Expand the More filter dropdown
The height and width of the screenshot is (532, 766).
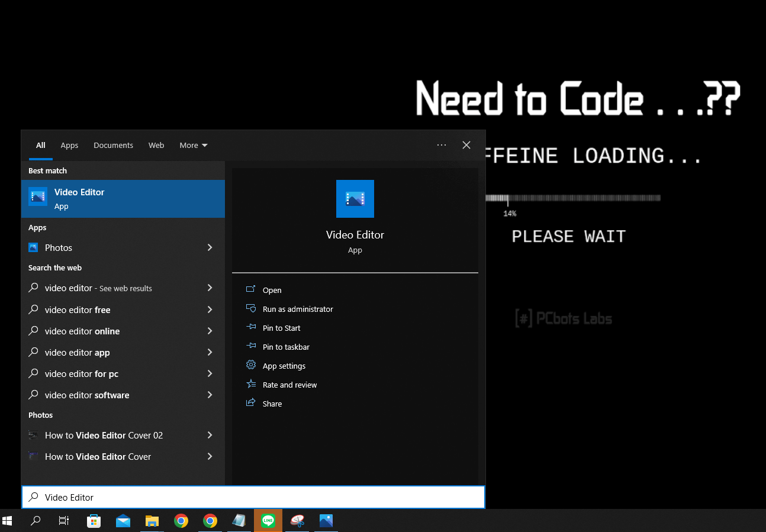click(193, 146)
